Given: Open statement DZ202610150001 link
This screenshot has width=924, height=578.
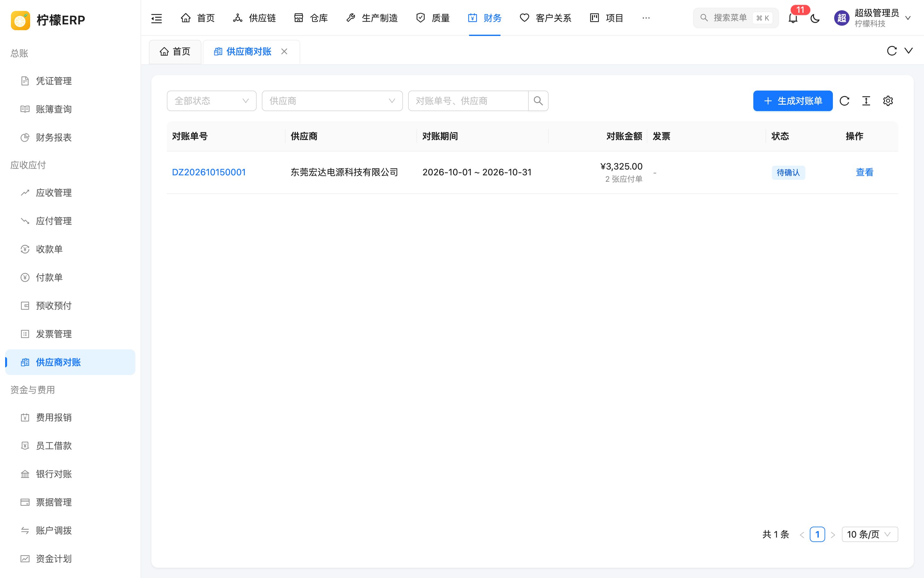Looking at the screenshot, I should 209,172.
